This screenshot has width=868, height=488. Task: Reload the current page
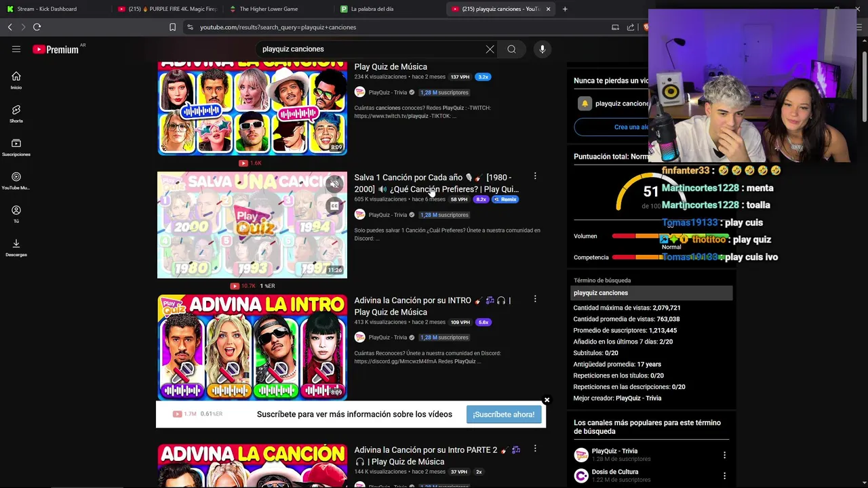(37, 27)
